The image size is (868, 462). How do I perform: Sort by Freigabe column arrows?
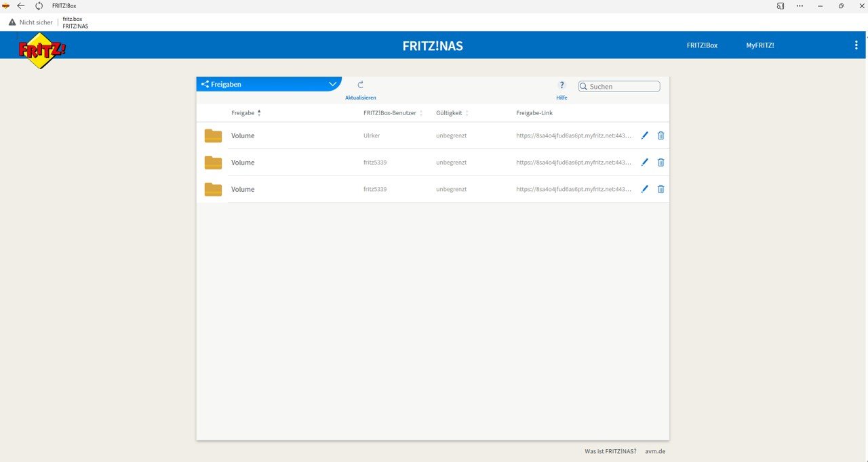[259, 113]
